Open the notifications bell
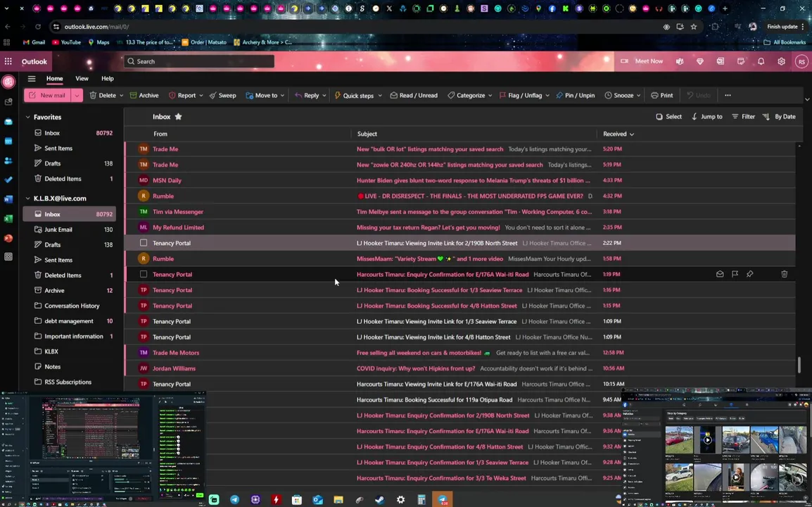Screen dimensions: 812x507 761,61
